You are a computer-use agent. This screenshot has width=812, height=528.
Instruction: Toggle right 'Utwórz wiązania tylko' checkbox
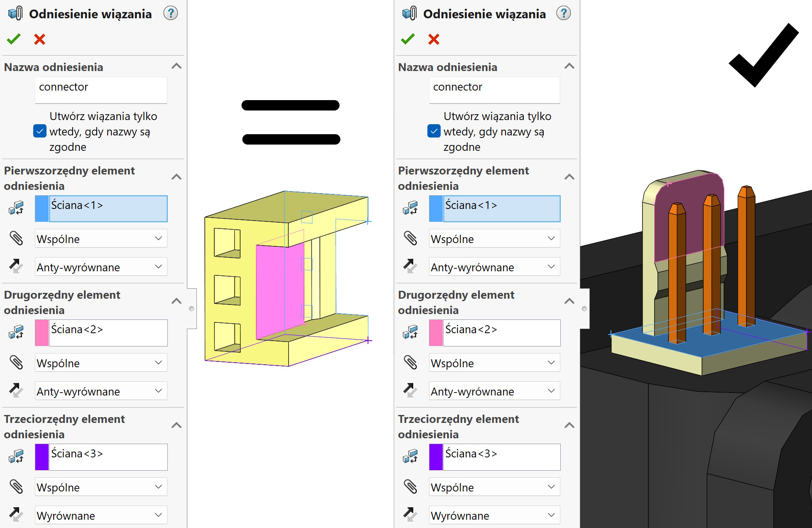434,131
